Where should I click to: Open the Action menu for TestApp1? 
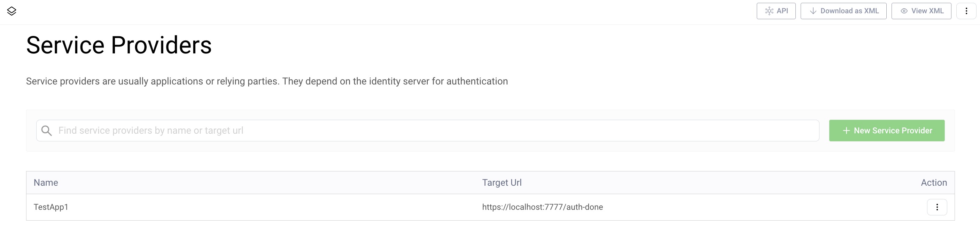pyautogui.click(x=936, y=207)
